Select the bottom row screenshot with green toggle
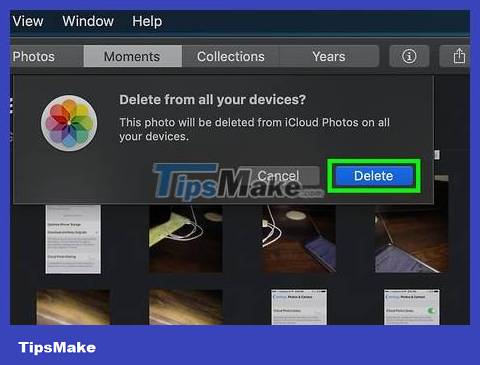480x365 pixels. point(412,307)
